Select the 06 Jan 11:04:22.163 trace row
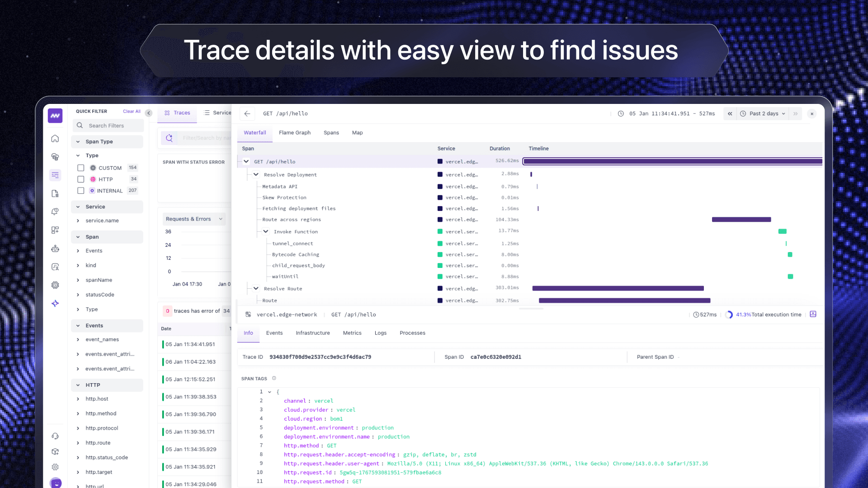This screenshot has height=488, width=868. point(190,362)
